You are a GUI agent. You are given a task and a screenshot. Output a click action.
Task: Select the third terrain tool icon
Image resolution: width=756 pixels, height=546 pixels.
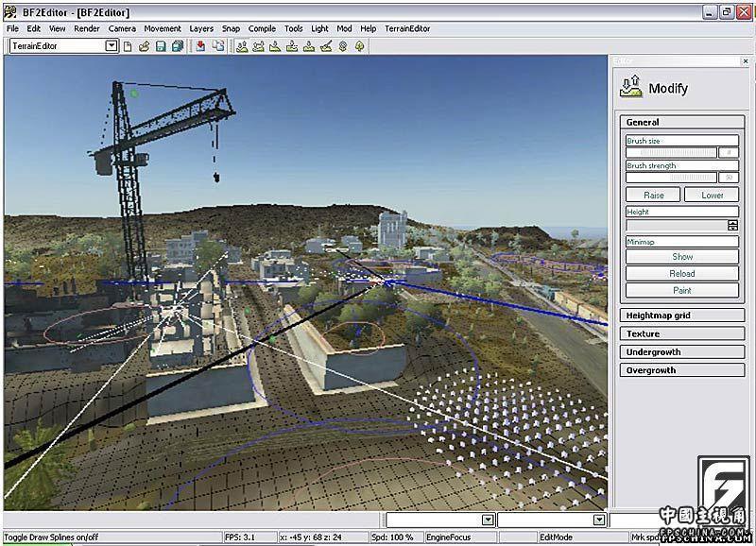[x=275, y=46]
